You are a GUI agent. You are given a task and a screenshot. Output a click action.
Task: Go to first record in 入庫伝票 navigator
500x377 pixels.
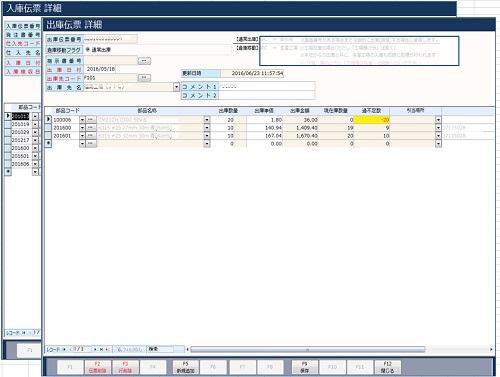pyautogui.click(x=24, y=333)
